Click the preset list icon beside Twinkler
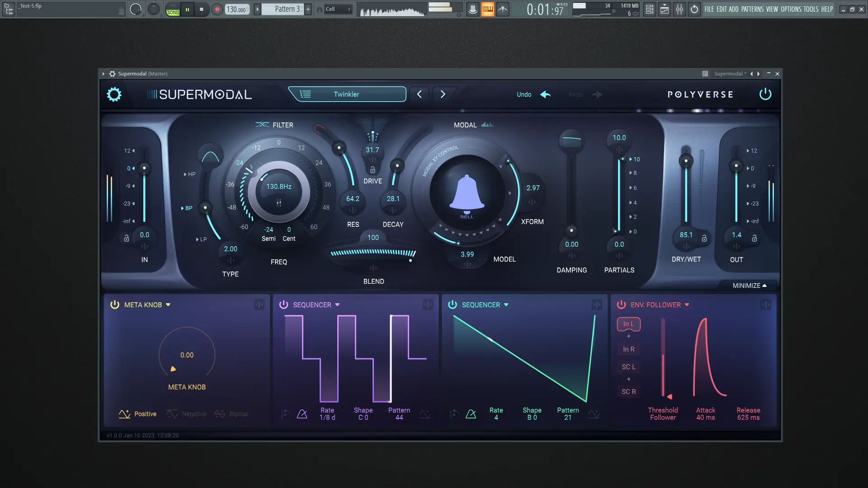The height and width of the screenshot is (488, 868). pos(306,94)
